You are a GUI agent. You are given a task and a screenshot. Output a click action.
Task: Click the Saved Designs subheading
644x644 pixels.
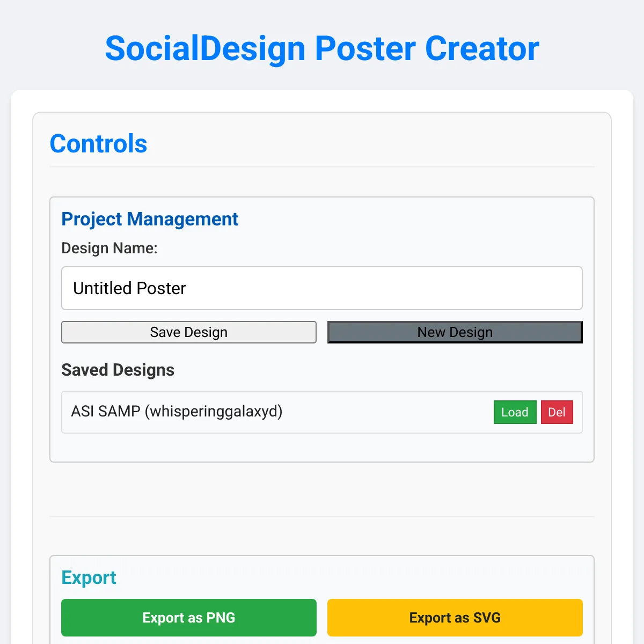click(x=118, y=370)
